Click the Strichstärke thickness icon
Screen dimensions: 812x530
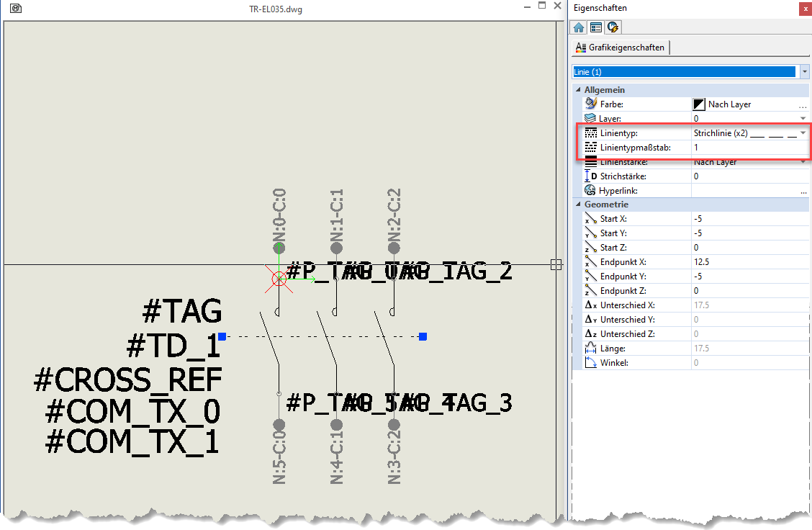(x=592, y=176)
